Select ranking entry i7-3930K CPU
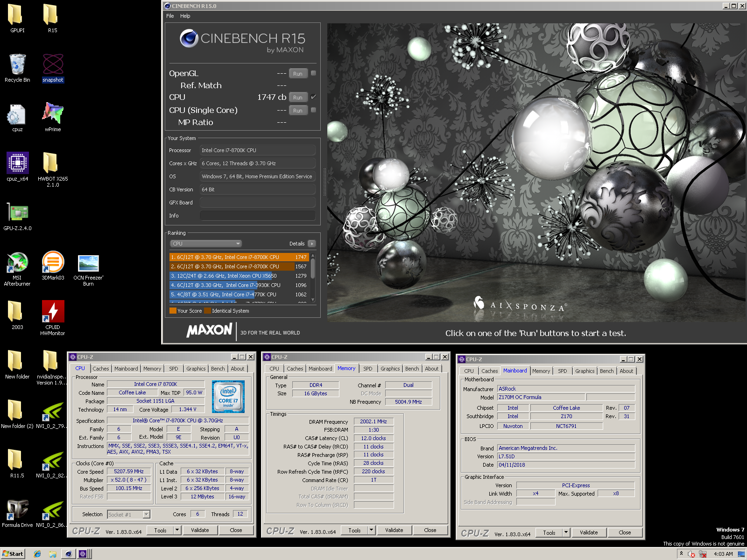The width and height of the screenshot is (747, 560). point(238,285)
